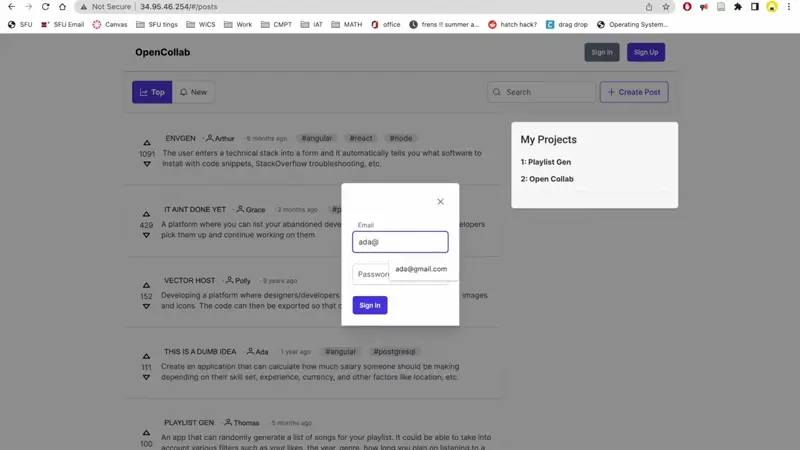Open the profile avatar in Chrome toolbar
Viewport: 800px width, 450px height.
tap(772, 7)
